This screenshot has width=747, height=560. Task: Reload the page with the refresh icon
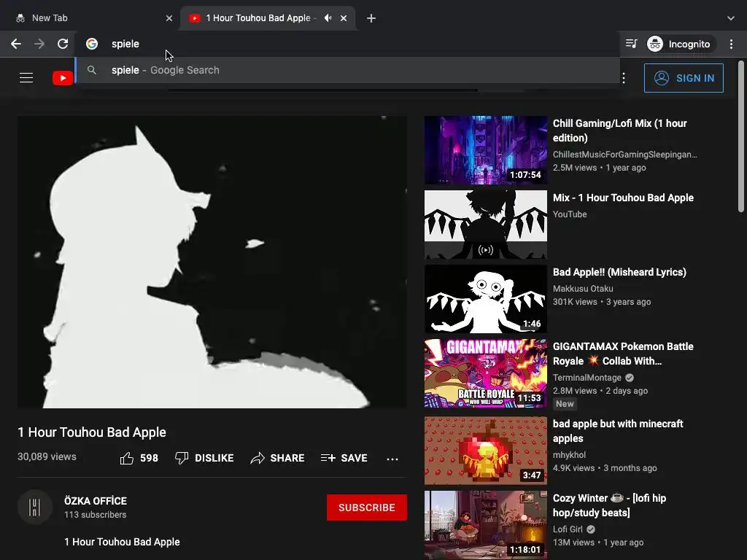click(x=63, y=44)
